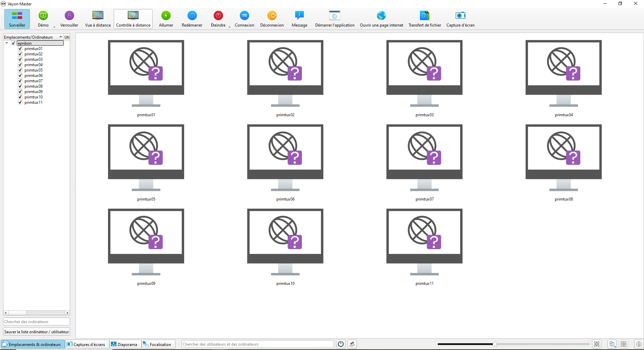Image resolution: width=644 pixels, height=350 pixels.
Task: Adjust the thumbnail size slider handle
Action: pyautogui.click(x=495, y=344)
